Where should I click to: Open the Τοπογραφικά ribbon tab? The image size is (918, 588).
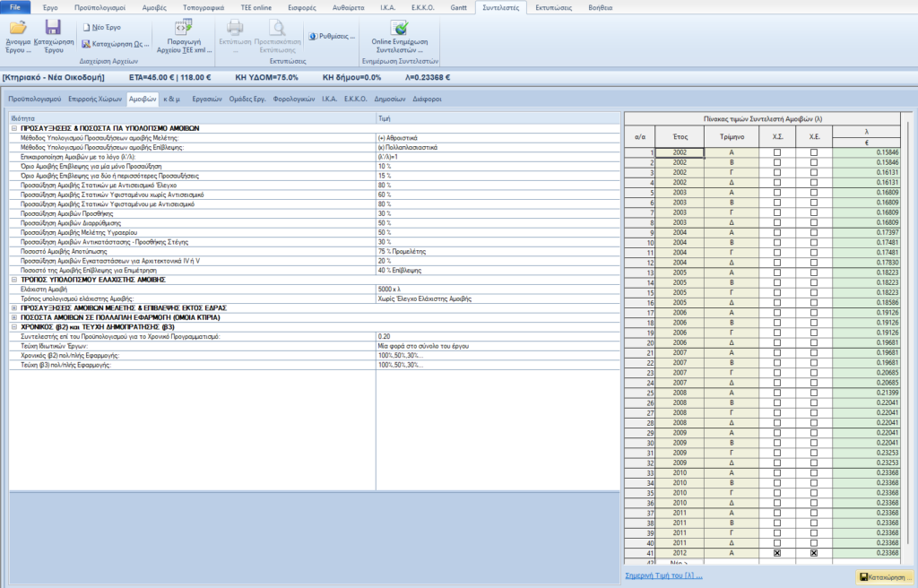204,6
